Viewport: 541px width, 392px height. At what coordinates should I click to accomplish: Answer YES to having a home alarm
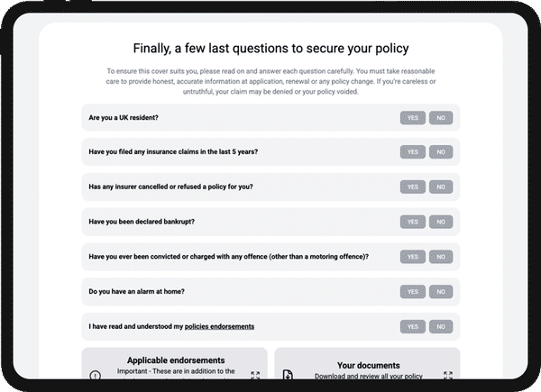coord(413,291)
